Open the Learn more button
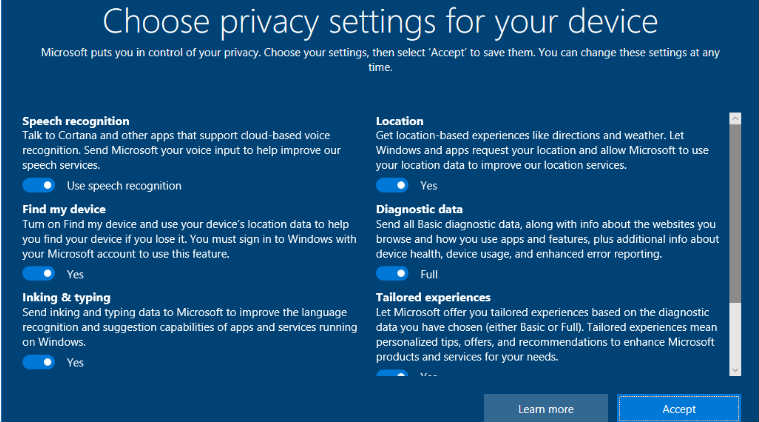Screen dimensions: 759x422 pos(545,408)
